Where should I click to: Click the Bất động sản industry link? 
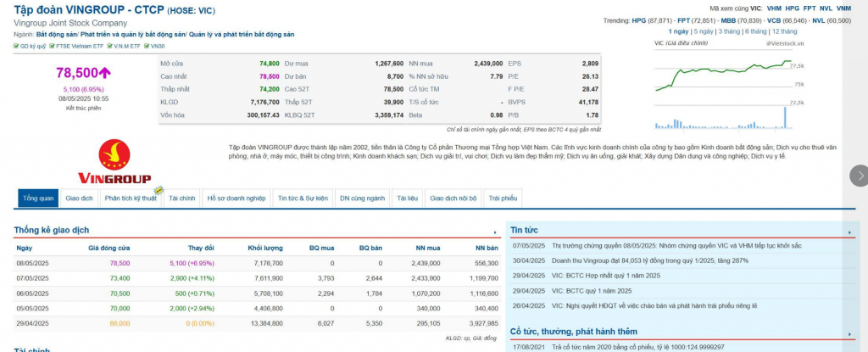coord(57,35)
